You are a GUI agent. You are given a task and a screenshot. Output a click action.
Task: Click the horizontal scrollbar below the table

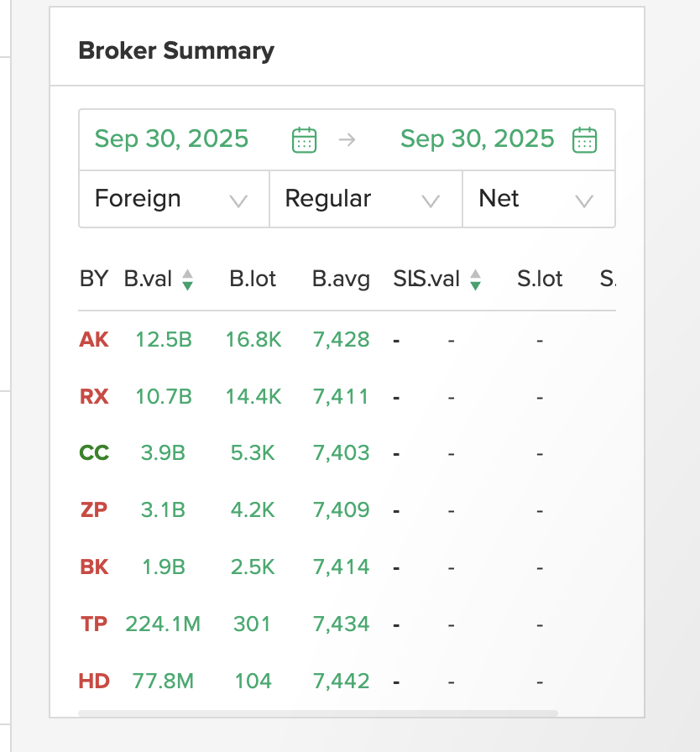(x=317, y=713)
